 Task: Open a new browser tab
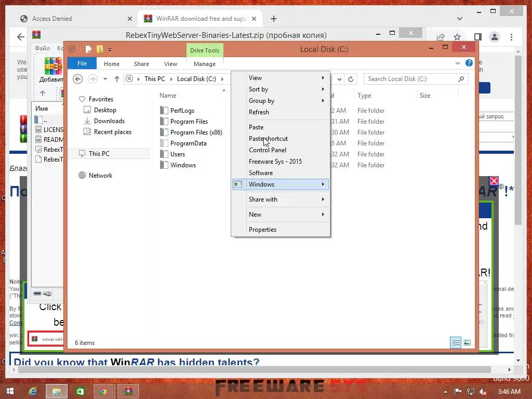coord(274,19)
